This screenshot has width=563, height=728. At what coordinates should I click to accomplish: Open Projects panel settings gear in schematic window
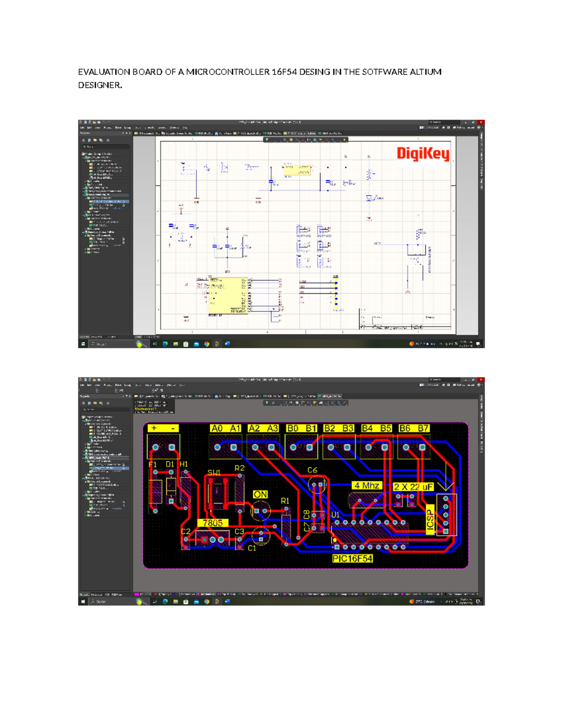coord(108,140)
